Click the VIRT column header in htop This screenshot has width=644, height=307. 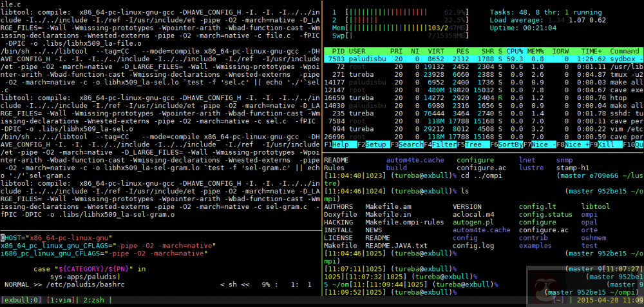point(435,52)
